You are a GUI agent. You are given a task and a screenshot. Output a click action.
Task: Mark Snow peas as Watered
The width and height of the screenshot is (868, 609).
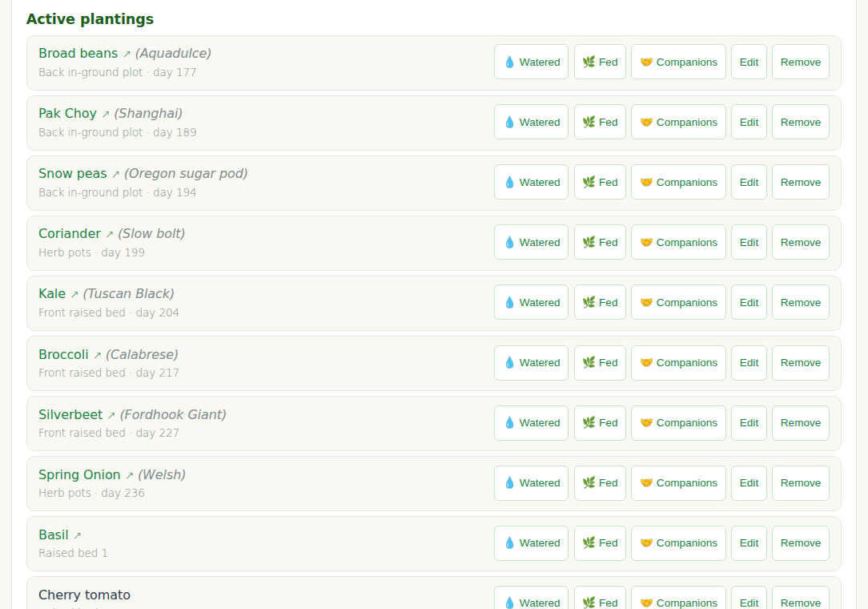click(531, 183)
